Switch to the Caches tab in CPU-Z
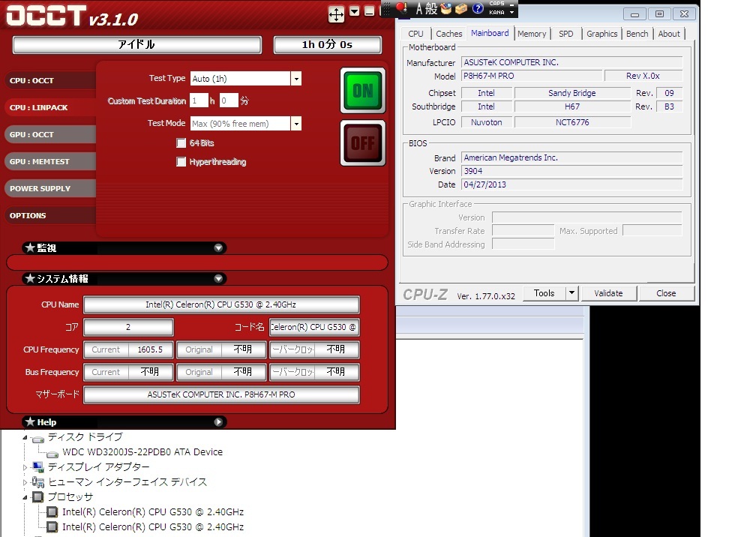 pyautogui.click(x=448, y=34)
